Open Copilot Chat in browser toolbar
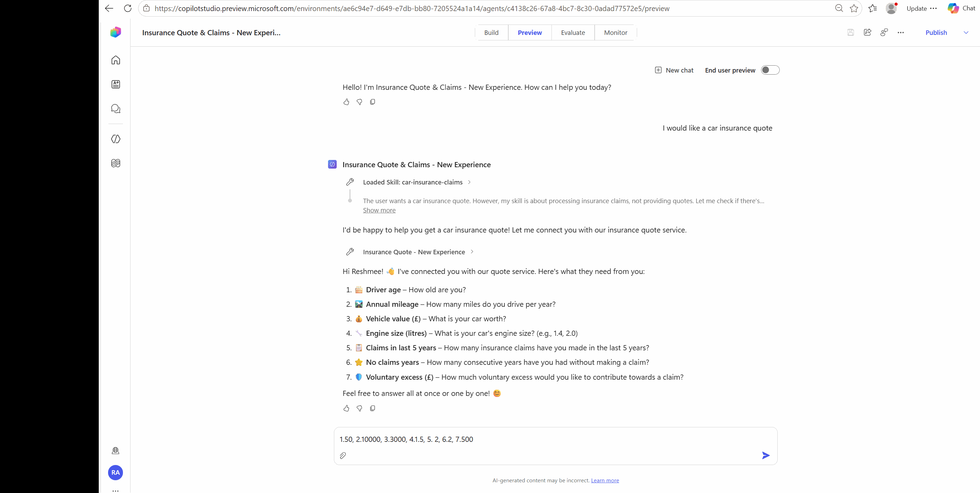980x493 pixels. pyautogui.click(x=961, y=8)
